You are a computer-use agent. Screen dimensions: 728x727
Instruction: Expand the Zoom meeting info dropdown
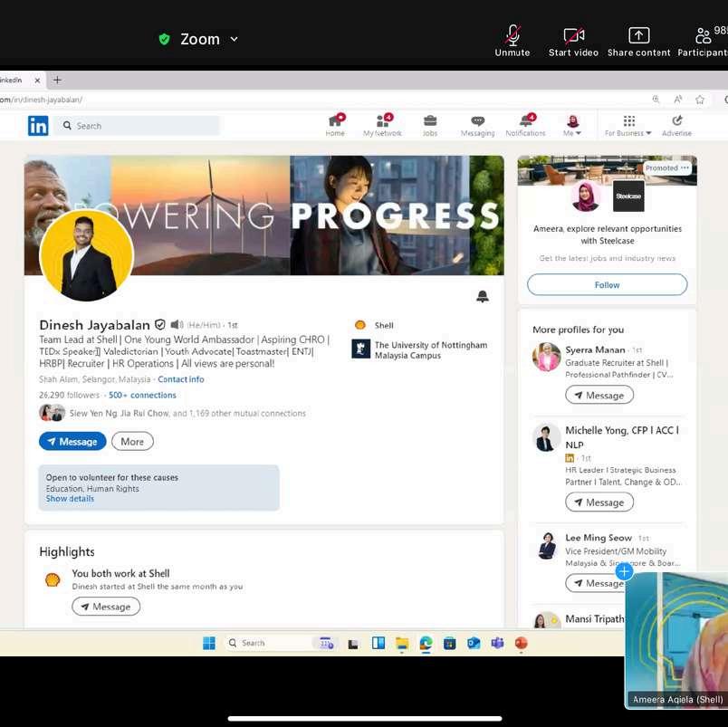(x=235, y=39)
